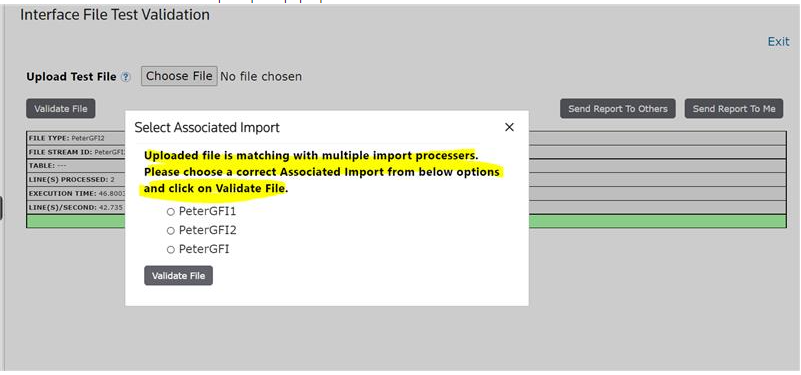The image size is (801, 375).
Task: Follow the Exit link
Action: coord(779,41)
